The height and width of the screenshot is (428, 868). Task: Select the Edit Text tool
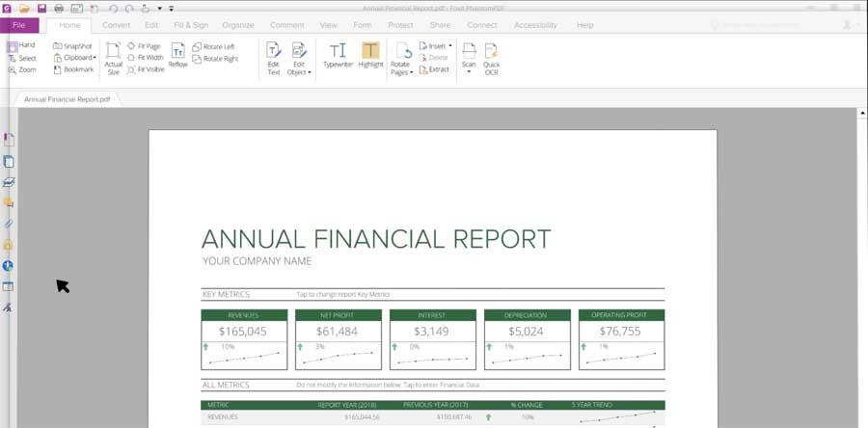point(274,58)
